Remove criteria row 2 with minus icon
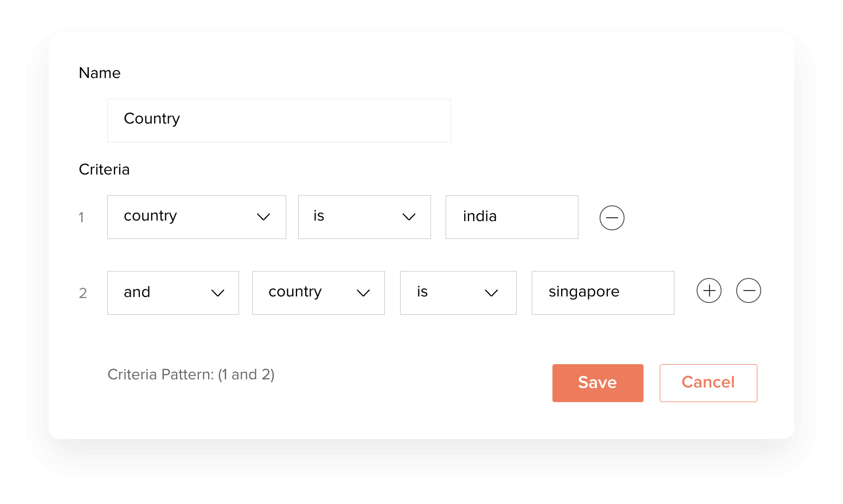This screenshot has height=504, width=843. [x=748, y=290]
